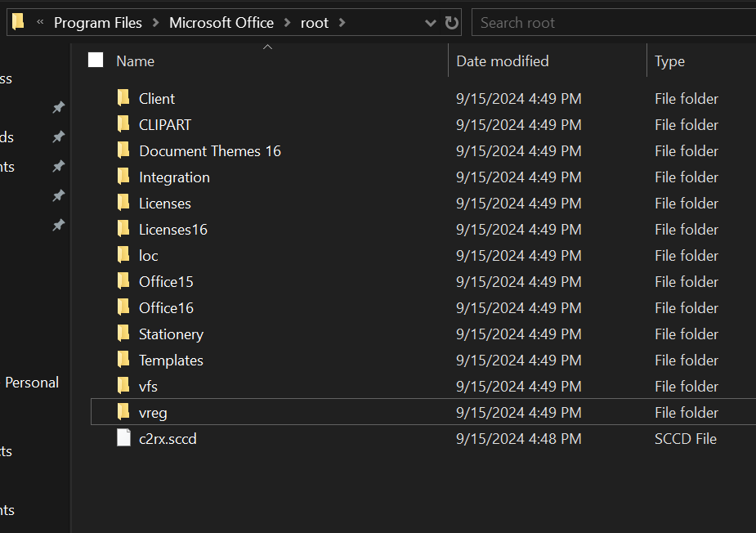756x533 pixels.
Task: Click the Templates folder icon
Action: (123, 360)
